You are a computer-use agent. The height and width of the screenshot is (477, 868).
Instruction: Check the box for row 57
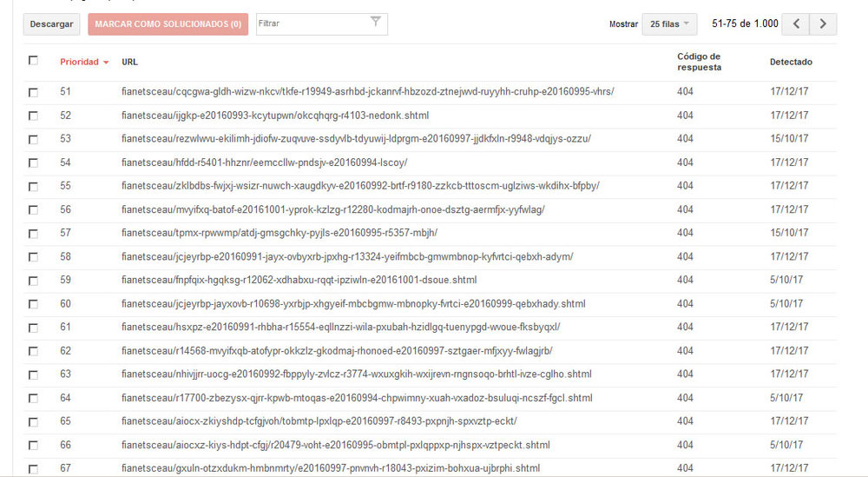[33, 234]
